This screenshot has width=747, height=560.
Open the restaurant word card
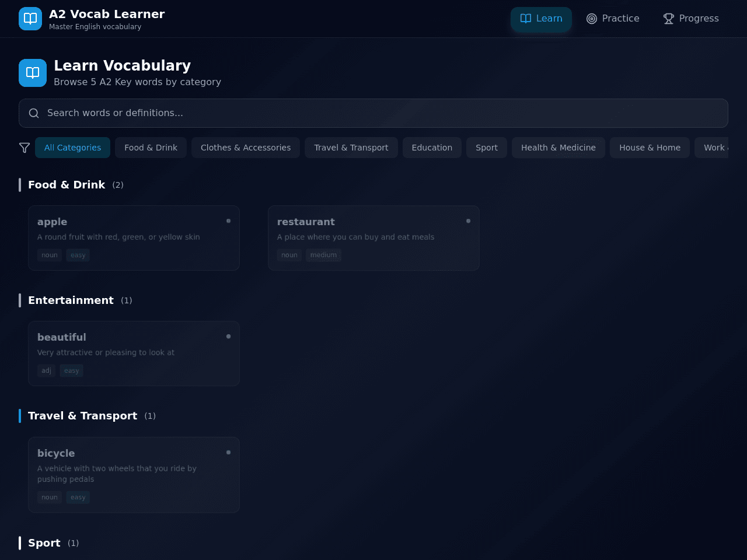click(373, 238)
